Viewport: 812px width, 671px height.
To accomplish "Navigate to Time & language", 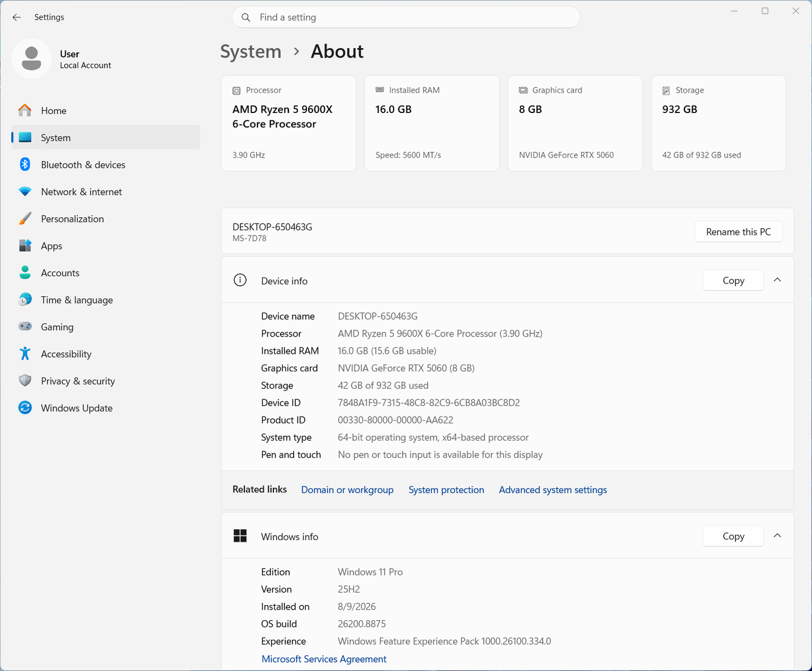I will point(106,300).
